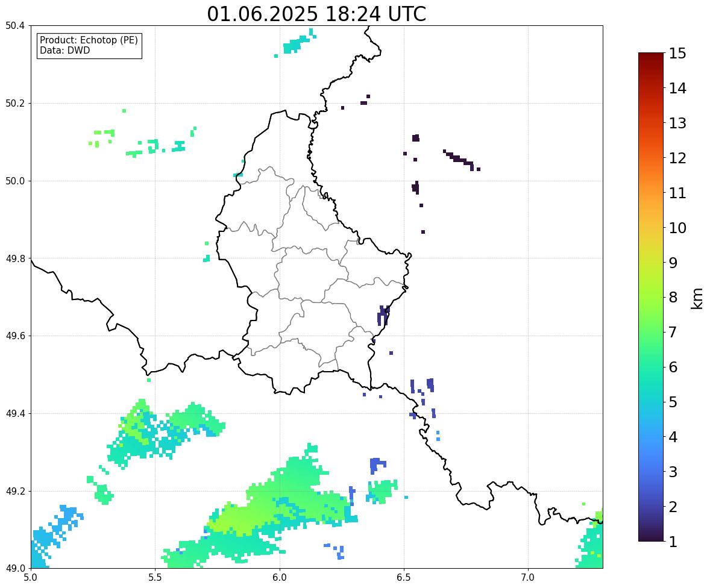
Task: Click the latitude axis label 50.4
Action: point(15,26)
